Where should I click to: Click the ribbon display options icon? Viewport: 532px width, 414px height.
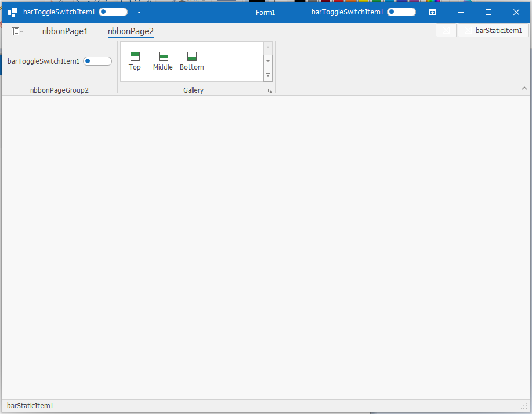(x=432, y=12)
